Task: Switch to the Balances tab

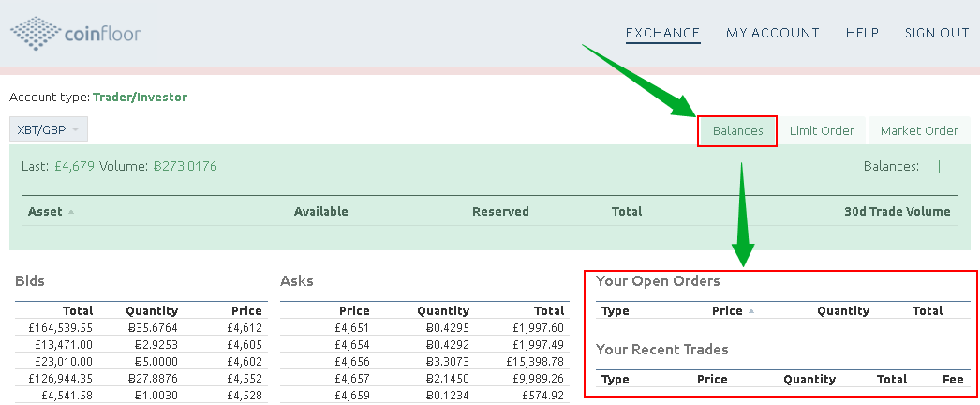Action: coord(737,131)
